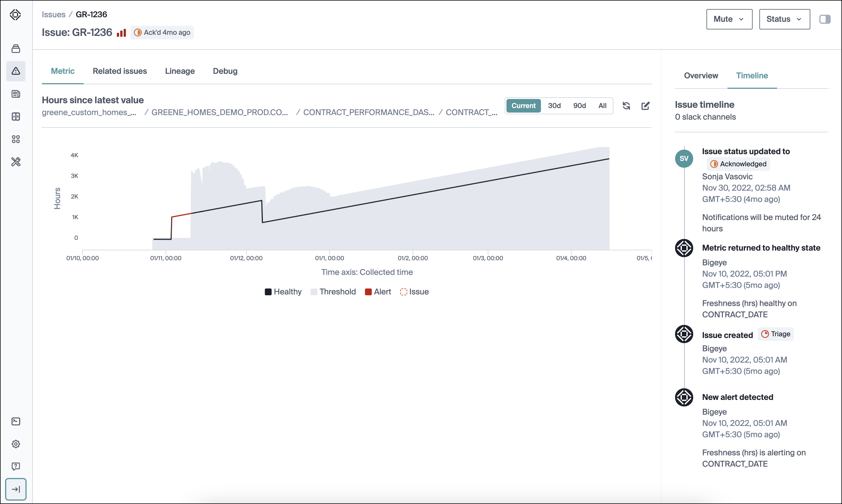Click the Ack'd 4mo ago status badge
Screen dimensions: 842x504
pos(162,33)
